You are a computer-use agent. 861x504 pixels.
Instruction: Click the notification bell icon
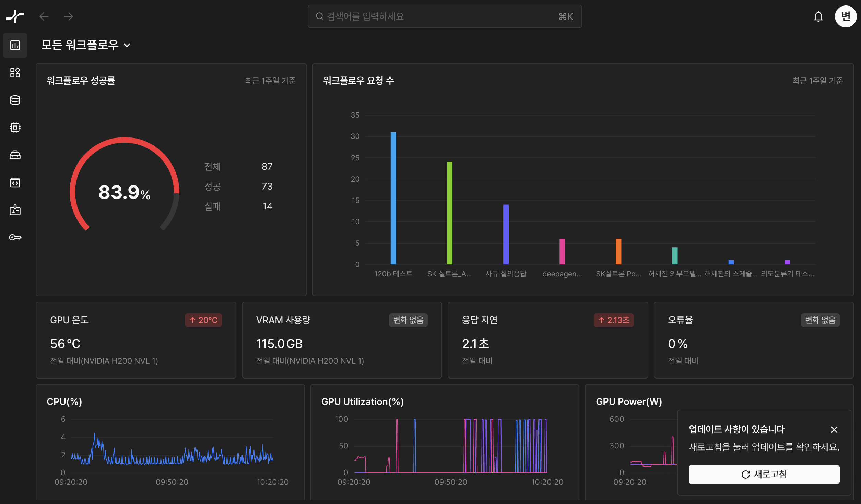[x=818, y=16]
